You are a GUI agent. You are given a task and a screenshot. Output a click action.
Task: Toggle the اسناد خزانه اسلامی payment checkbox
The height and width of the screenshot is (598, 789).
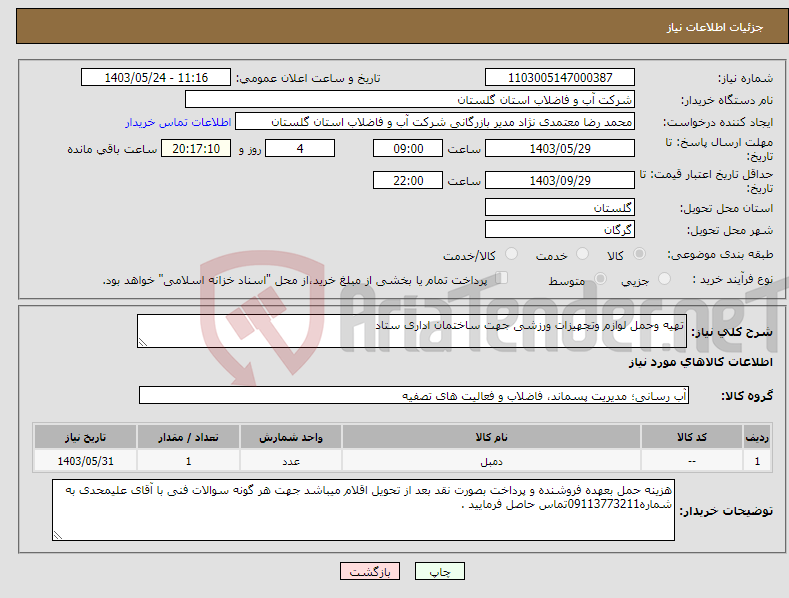point(501,278)
